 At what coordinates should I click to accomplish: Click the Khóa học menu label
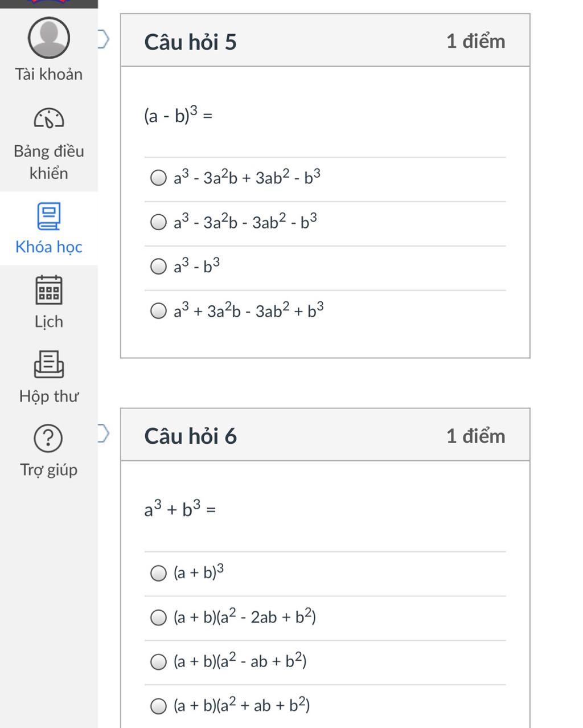coord(49,247)
